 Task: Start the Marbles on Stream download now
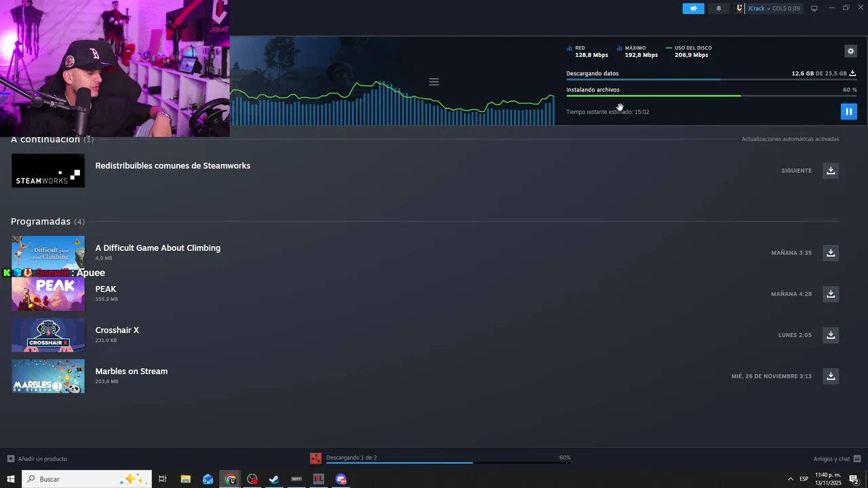(831, 375)
